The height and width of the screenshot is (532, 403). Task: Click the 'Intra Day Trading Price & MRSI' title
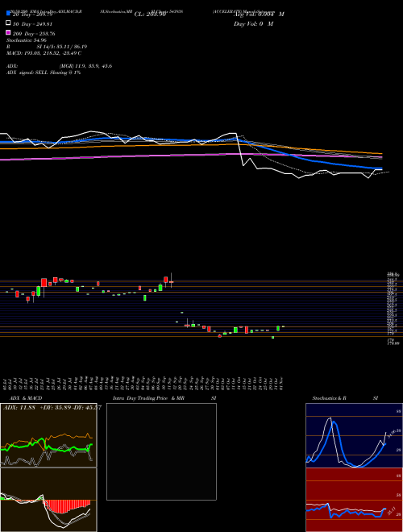coord(164,398)
